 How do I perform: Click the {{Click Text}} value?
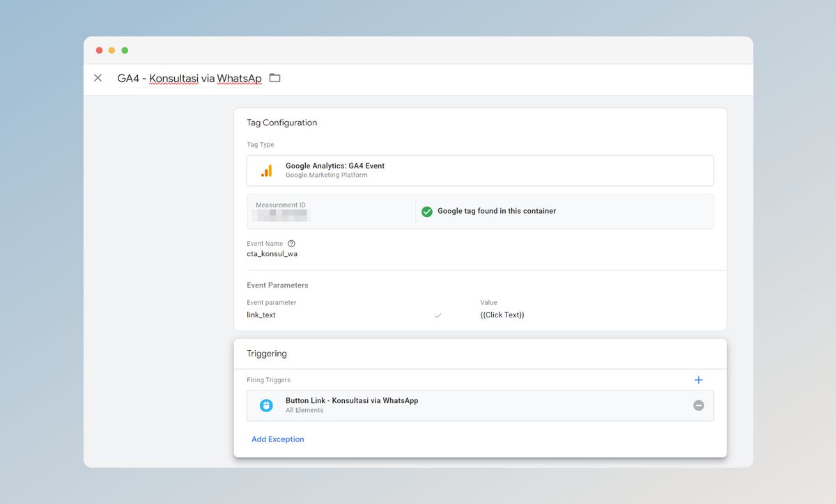coord(502,315)
